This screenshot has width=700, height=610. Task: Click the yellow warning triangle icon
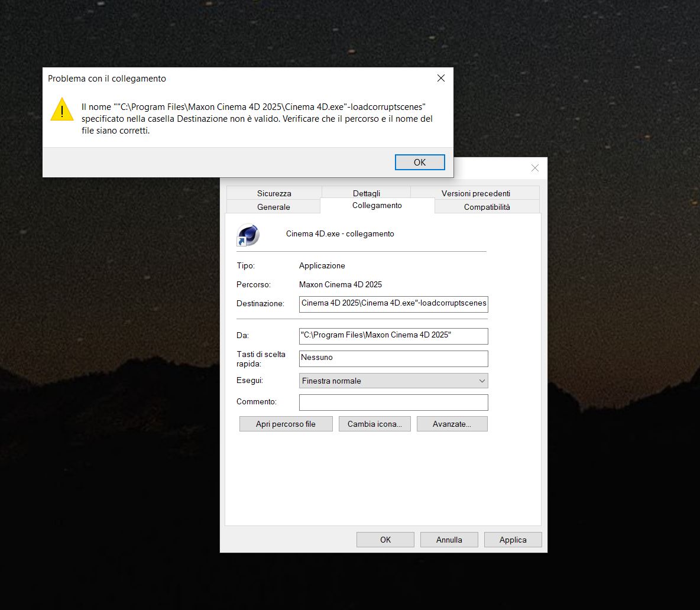[62, 110]
